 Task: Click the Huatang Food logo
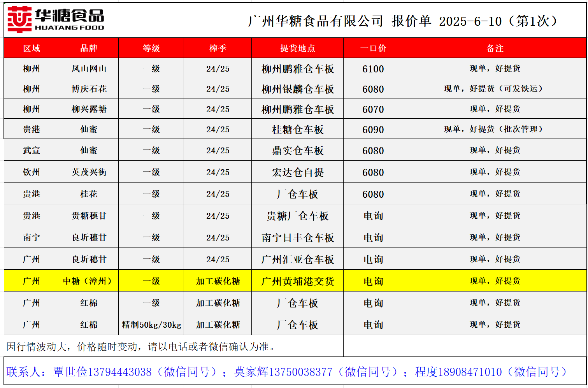click(x=56, y=19)
